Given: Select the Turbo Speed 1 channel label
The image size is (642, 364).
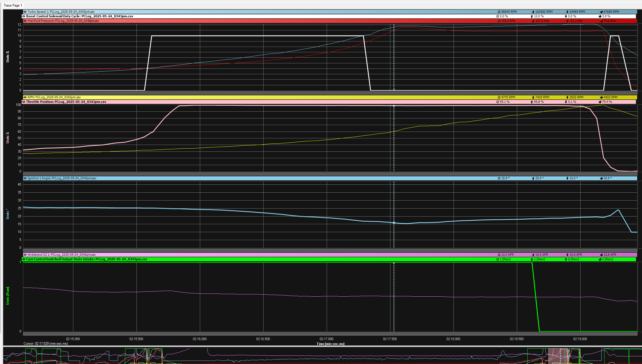Looking at the screenshot, I should coord(61,12).
